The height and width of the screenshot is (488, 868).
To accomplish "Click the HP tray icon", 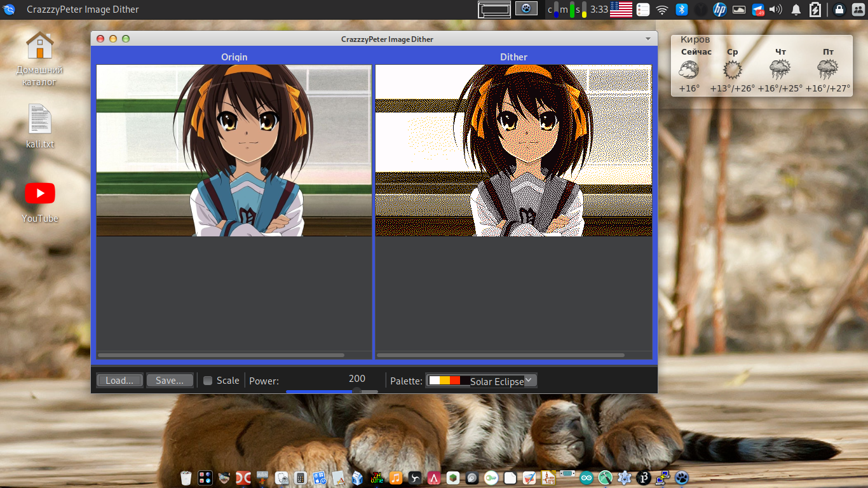I will click(x=719, y=9).
